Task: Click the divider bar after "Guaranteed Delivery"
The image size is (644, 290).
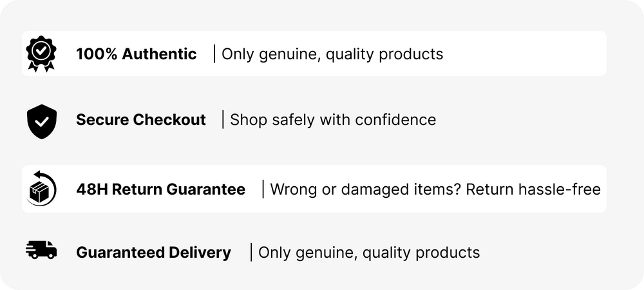Action: coord(251,253)
